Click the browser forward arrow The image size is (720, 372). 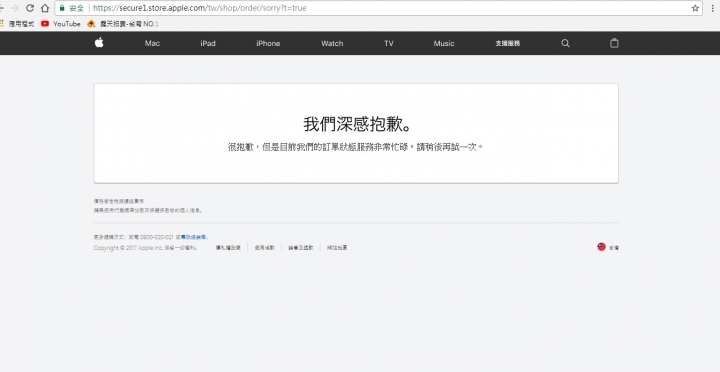(15, 8)
